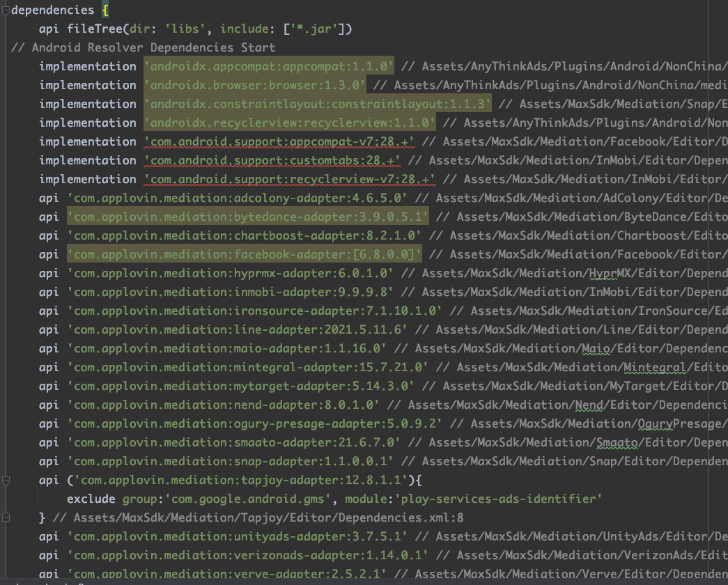Click the nend-adapter:8.0.1.0 dependency
The width and height of the screenshot is (728, 585).
click(x=224, y=405)
